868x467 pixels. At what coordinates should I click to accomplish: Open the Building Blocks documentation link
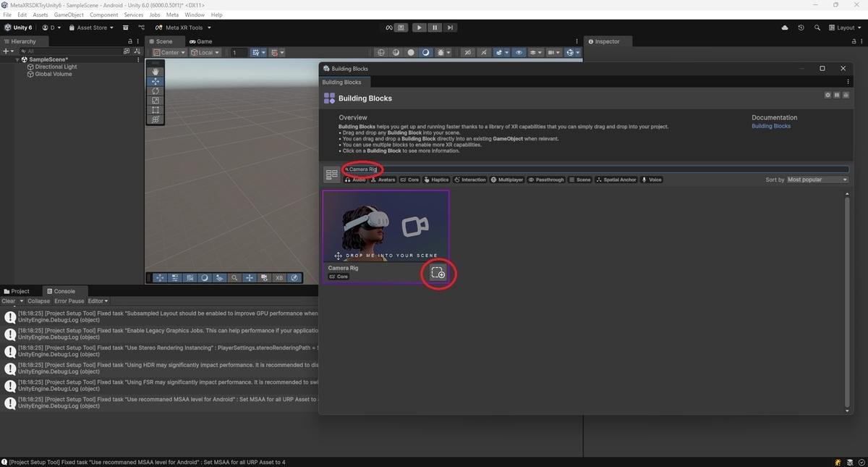(x=771, y=126)
